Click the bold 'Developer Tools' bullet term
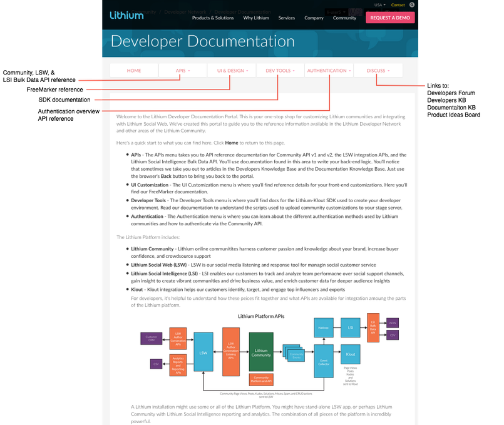This screenshot has height=425, width=504. click(x=148, y=200)
